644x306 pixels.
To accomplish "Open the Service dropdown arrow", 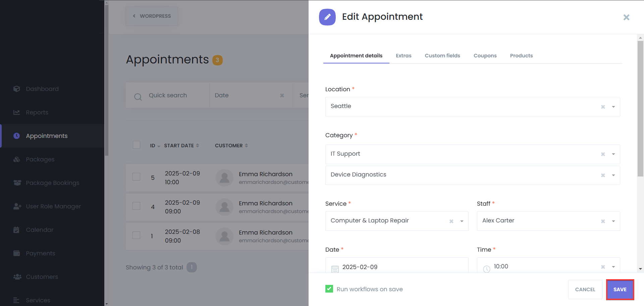I will point(462,221).
